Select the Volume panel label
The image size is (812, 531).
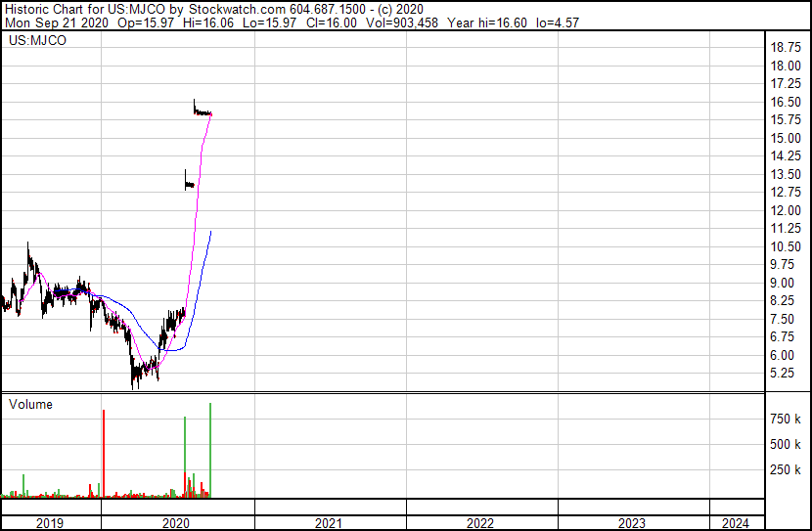click(30, 404)
